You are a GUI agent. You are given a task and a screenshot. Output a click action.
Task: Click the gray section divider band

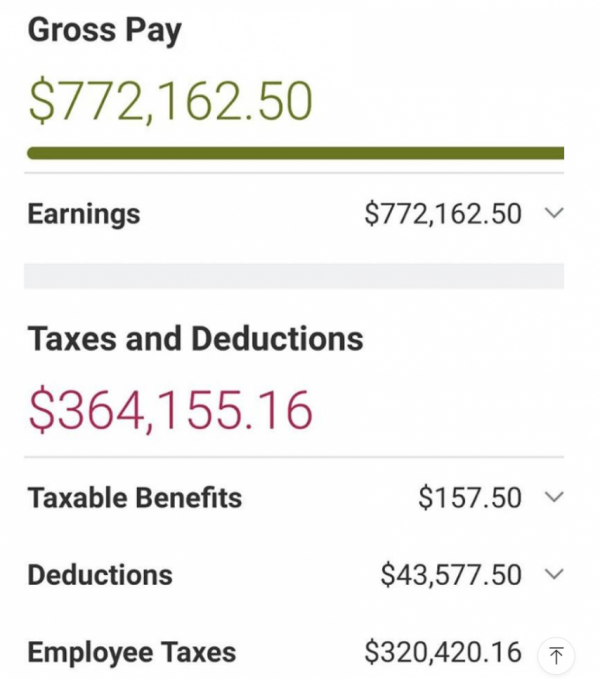pyautogui.click(x=295, y=276)
